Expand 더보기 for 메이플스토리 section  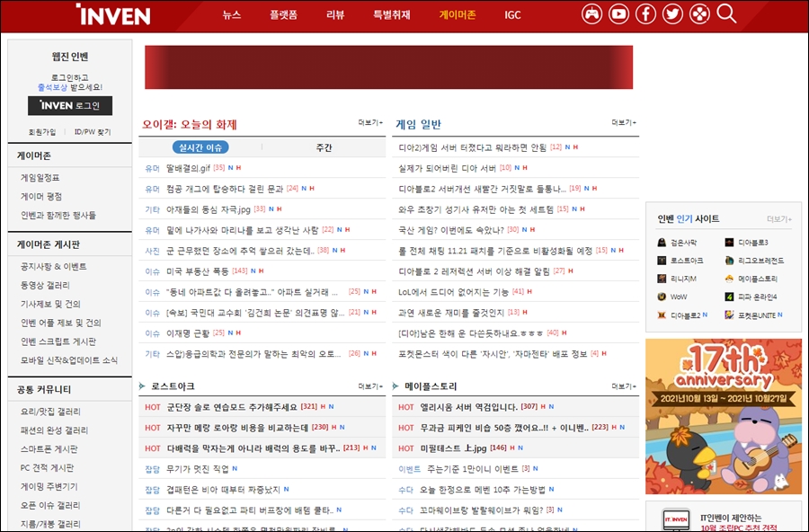tap(624, 386)
